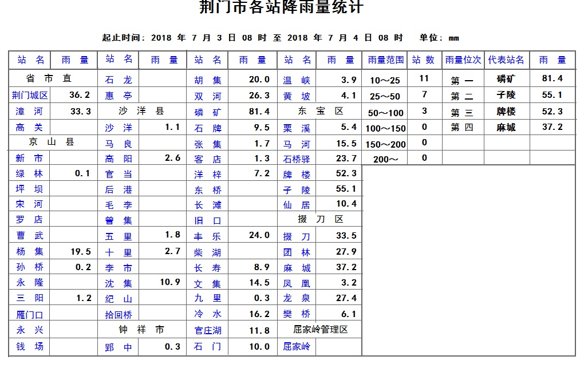
Task: Select the 郢中 station link
Action: [x=119, y=347]
